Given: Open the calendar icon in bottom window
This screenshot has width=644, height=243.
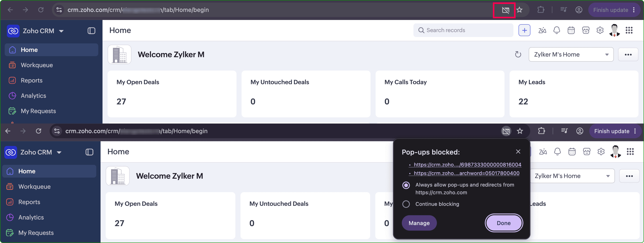Looking at the screenshot, I should [x=572, y=152].
